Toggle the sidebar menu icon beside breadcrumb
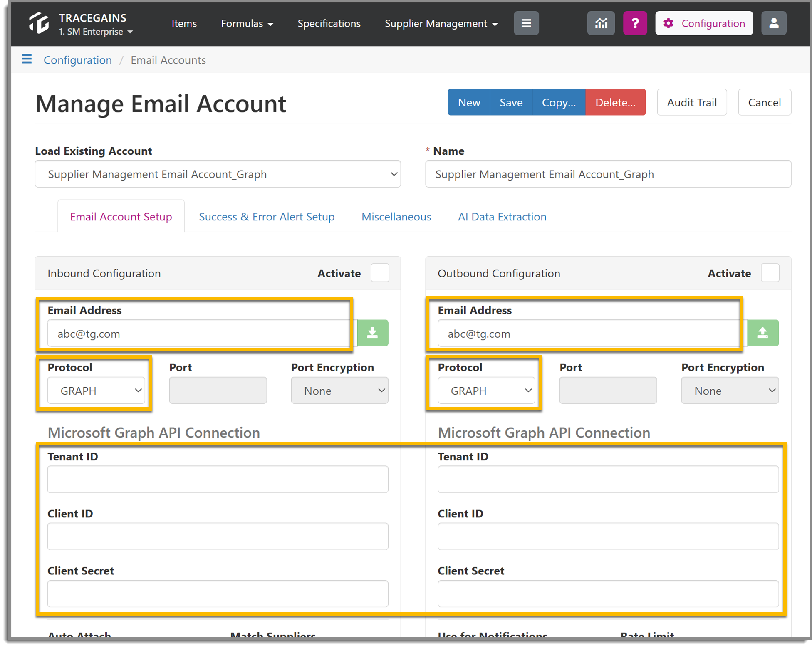Image resolution: width=812 pixels, height=648 pixels. [27, 59]
